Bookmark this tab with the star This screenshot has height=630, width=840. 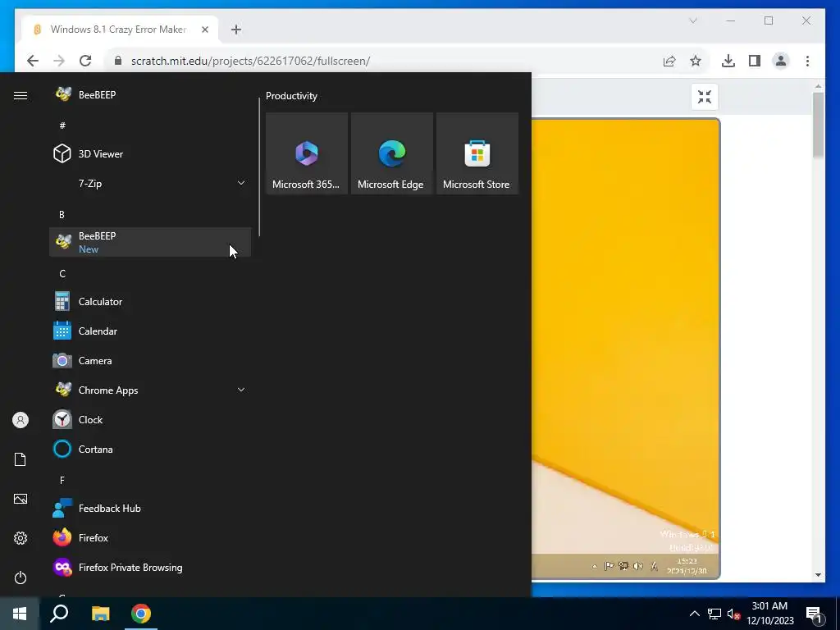696,61
